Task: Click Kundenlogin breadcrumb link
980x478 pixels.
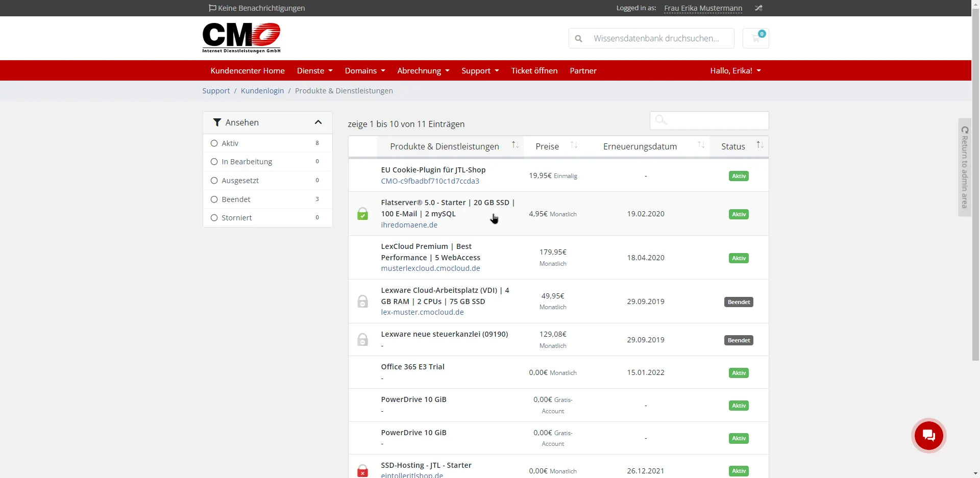Action: (262, 91)
